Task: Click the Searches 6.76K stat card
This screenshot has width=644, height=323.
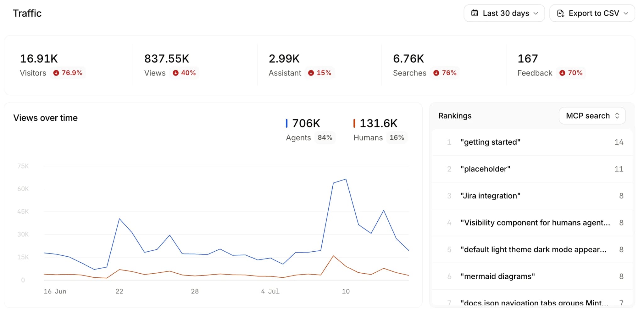Action: point(444,65)
